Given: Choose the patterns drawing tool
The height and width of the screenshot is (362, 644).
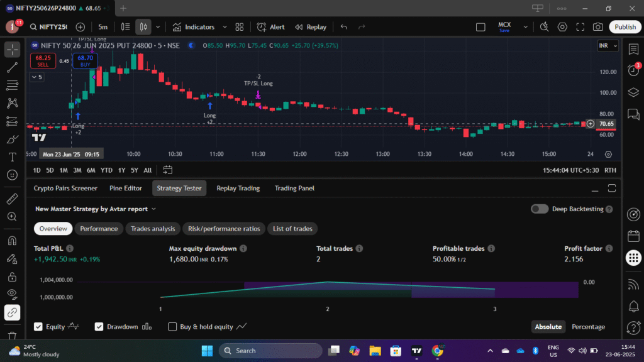Looking at the screenshot, I should click(13, 103).
